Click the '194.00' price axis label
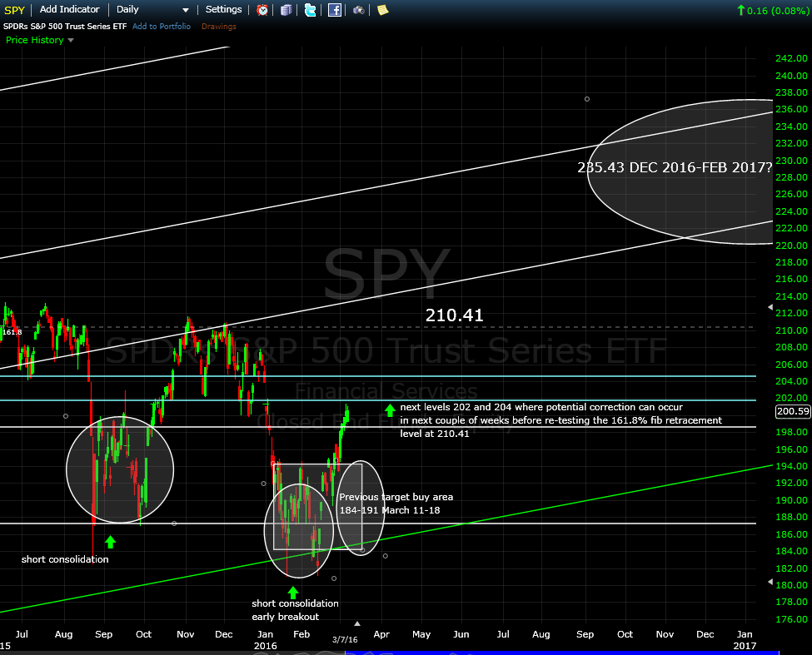812x655 pixels. pyautogui.click(x=791, y=466)
